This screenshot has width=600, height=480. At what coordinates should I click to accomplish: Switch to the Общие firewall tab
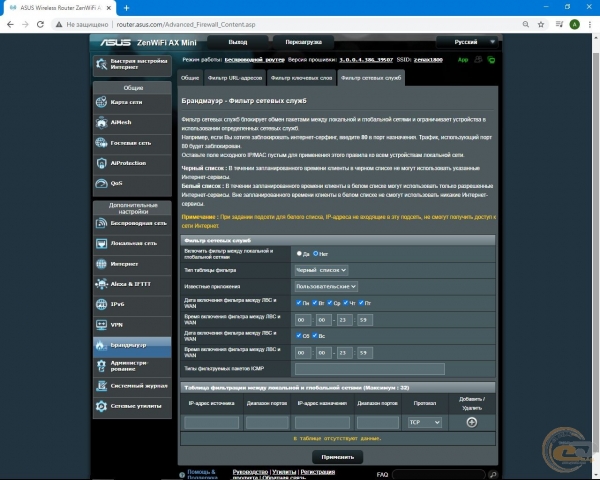190,78
